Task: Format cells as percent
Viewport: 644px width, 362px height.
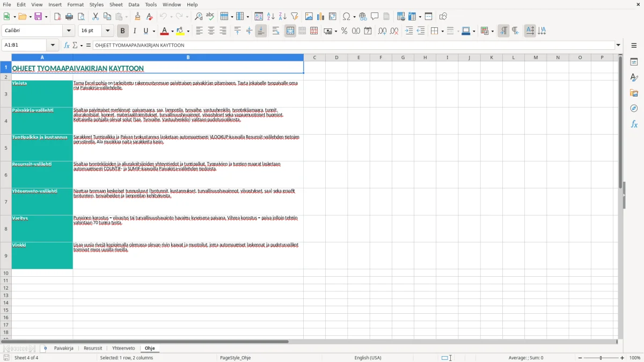Action: point(345,31)
